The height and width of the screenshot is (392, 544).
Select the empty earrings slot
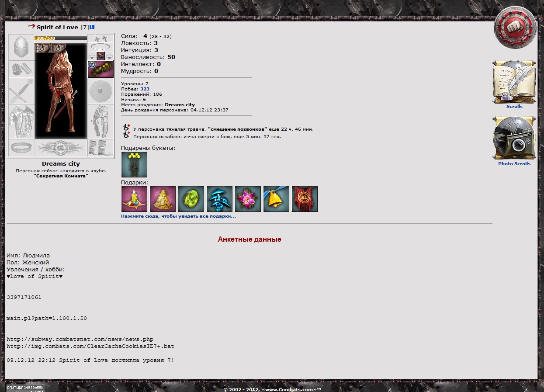[100, 38]
